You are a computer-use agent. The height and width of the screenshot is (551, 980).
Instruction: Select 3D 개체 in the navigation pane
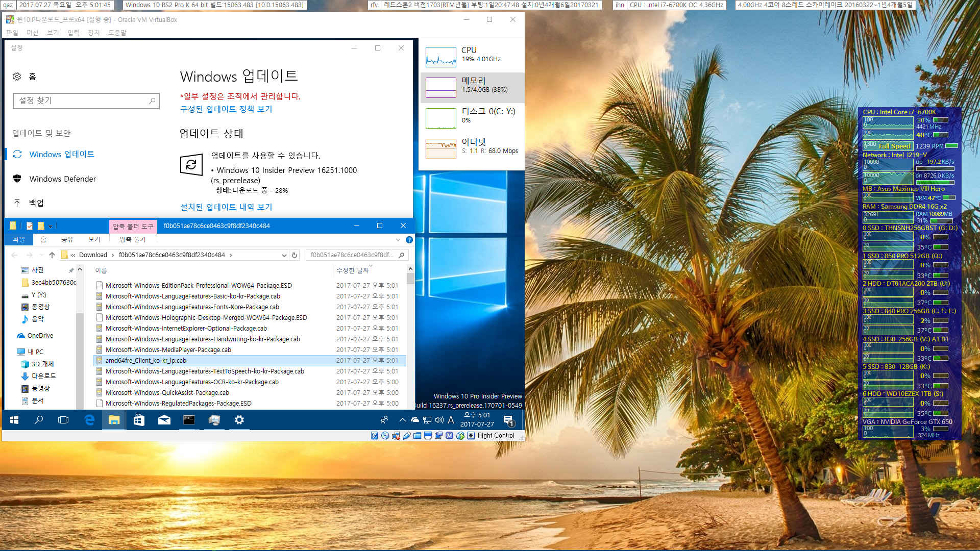tap(42, 364)
